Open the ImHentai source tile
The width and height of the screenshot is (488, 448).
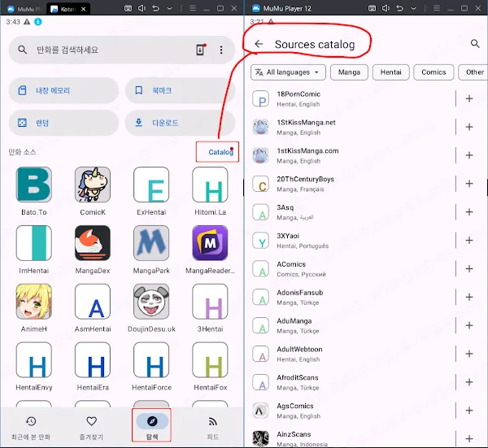point(34,243)
